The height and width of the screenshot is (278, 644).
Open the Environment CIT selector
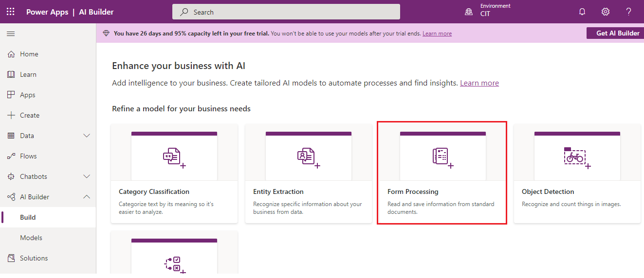pos(488,10)
